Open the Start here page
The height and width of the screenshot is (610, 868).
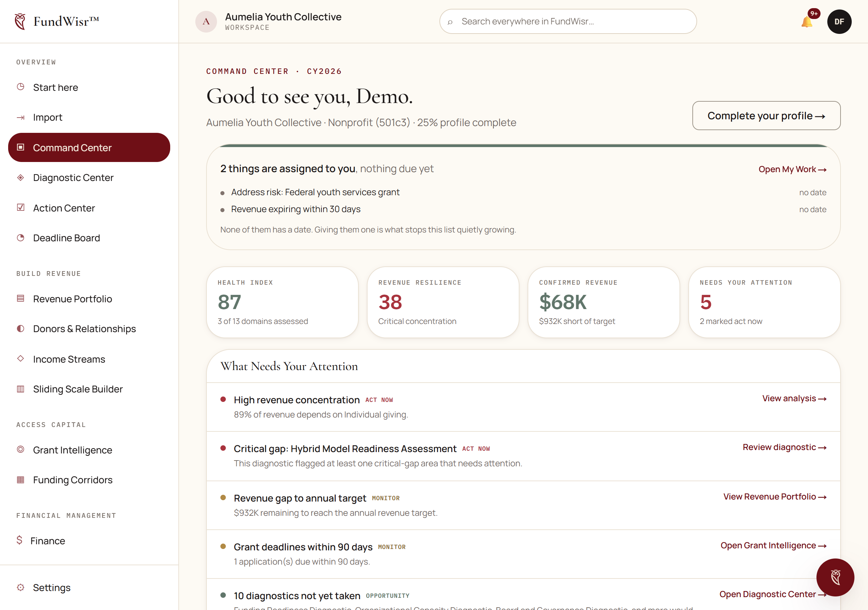[89, 87]
